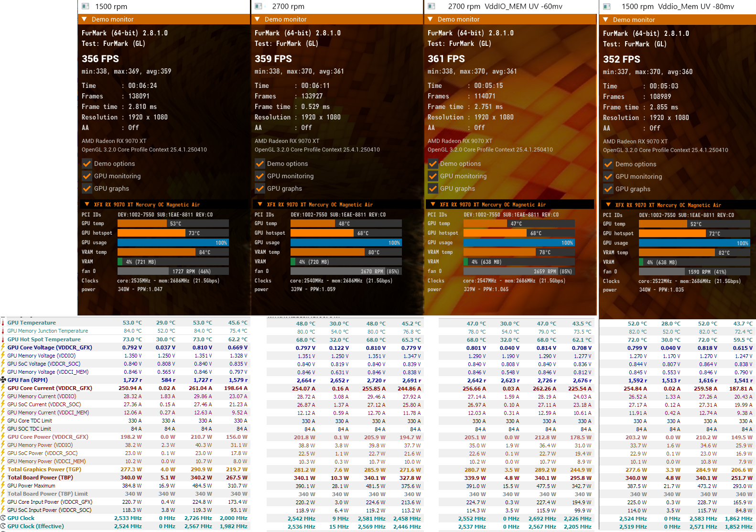The width and height of the screenshot is (756, 532).
Task: Click the thermometer icon for GPU Temperature
Action: point(3,323)
